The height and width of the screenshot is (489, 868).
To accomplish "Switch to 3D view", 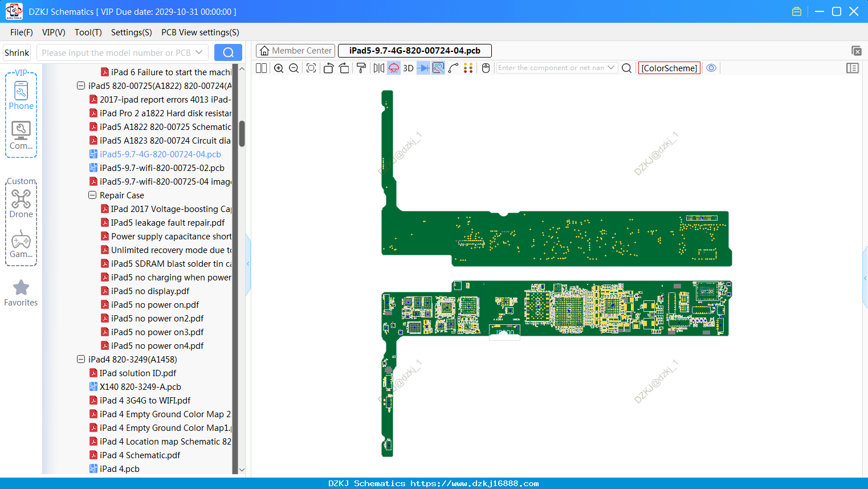I will pos(408,68).
